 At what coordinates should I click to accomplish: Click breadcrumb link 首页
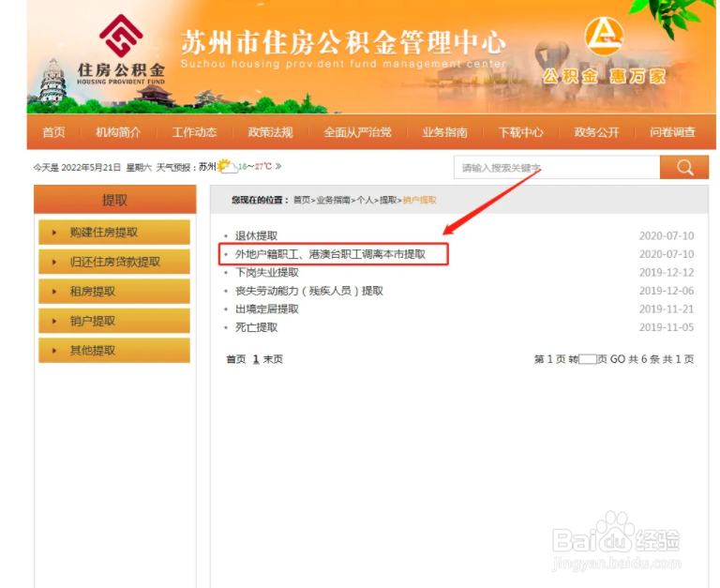302,200
